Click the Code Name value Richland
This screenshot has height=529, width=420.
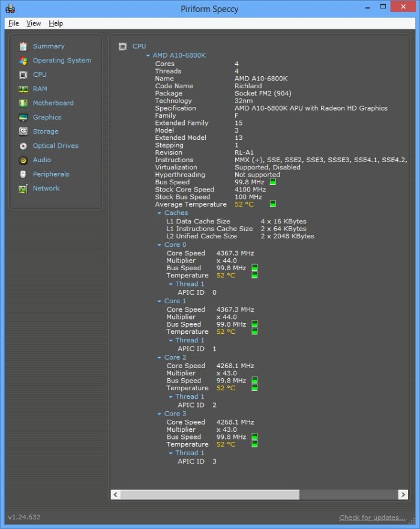(248, 86)
